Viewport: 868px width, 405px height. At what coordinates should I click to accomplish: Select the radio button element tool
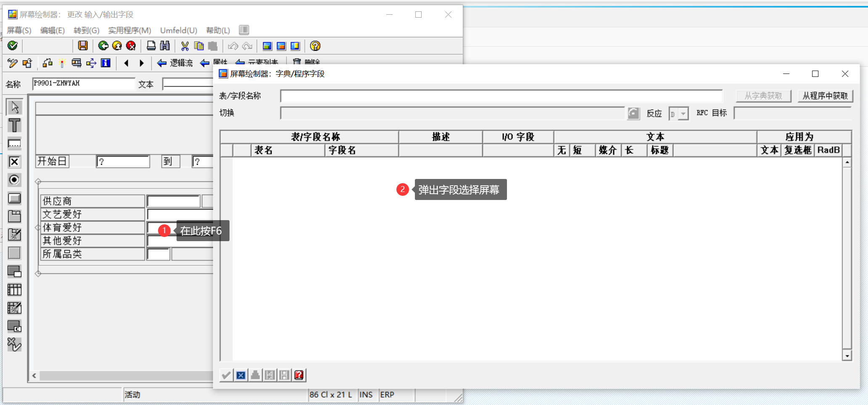pyautogui.click(x=14, y=180)
